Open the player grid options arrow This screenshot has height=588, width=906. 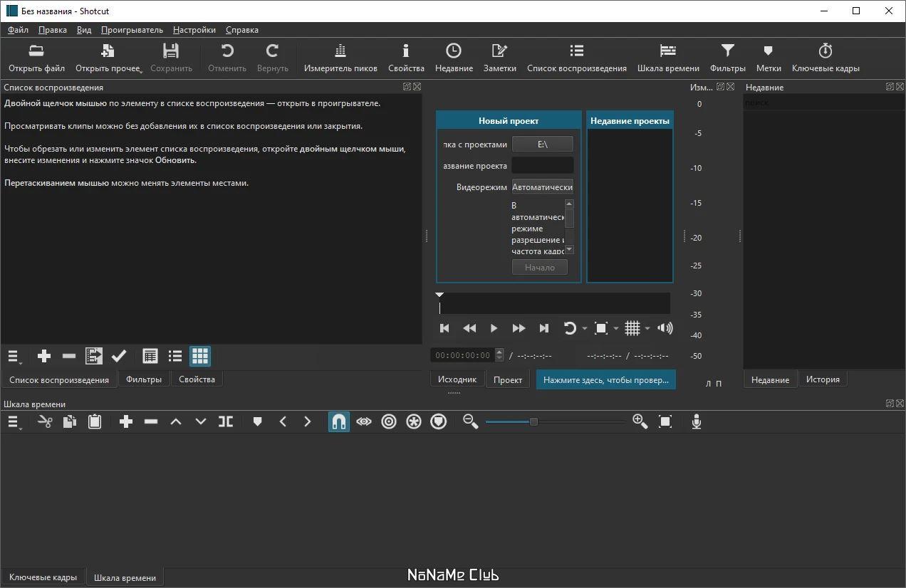pos(647,328)
